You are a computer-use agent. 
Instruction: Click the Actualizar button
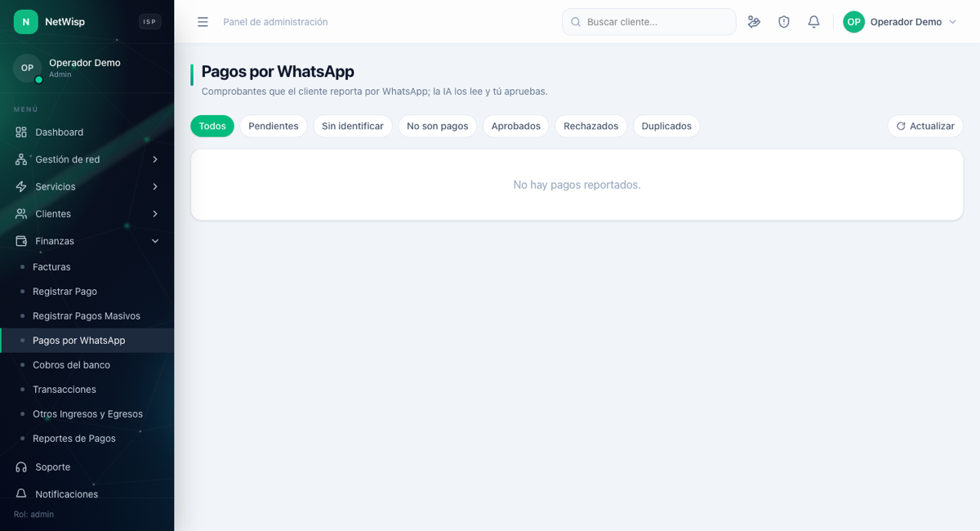[925, 126]
